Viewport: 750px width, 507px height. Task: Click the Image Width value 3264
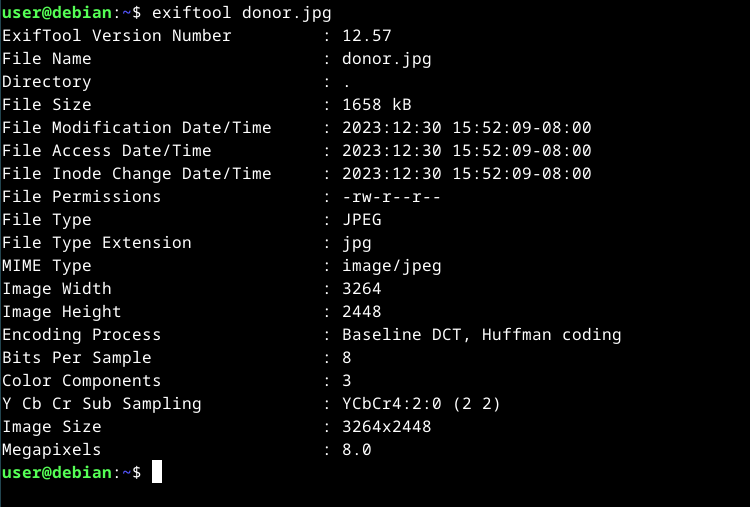[361, 289]
